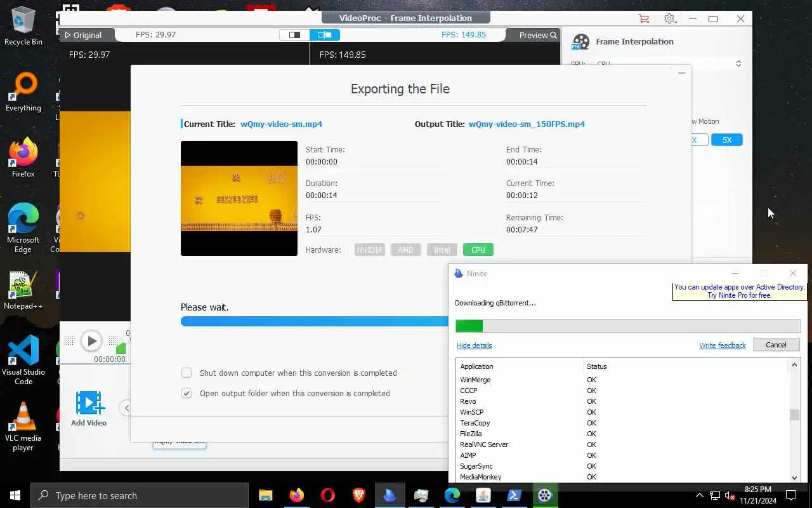
Task: Select AMD hardware badge
Action: click(x=405, y=250)
